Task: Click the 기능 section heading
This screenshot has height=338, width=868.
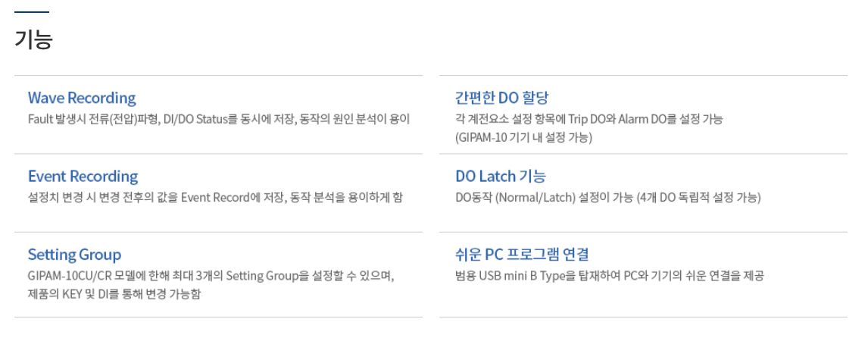Action: [33, 39]
